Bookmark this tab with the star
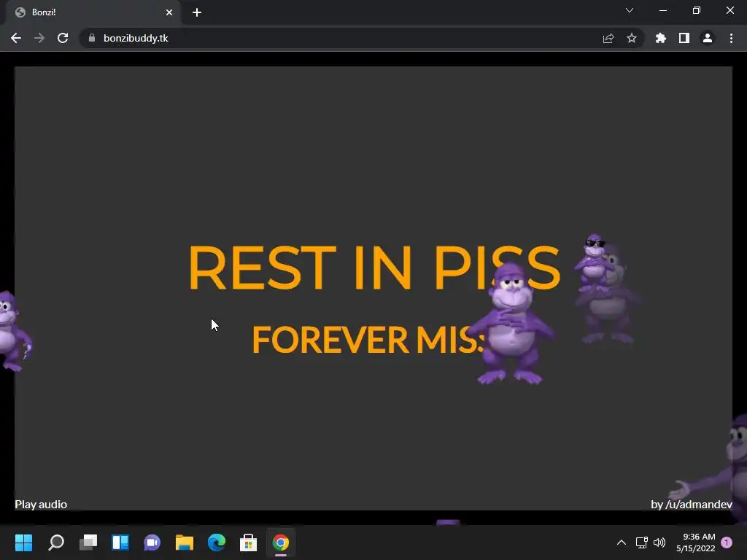This screenshot has height=560, width=747. tap(632, 38)
